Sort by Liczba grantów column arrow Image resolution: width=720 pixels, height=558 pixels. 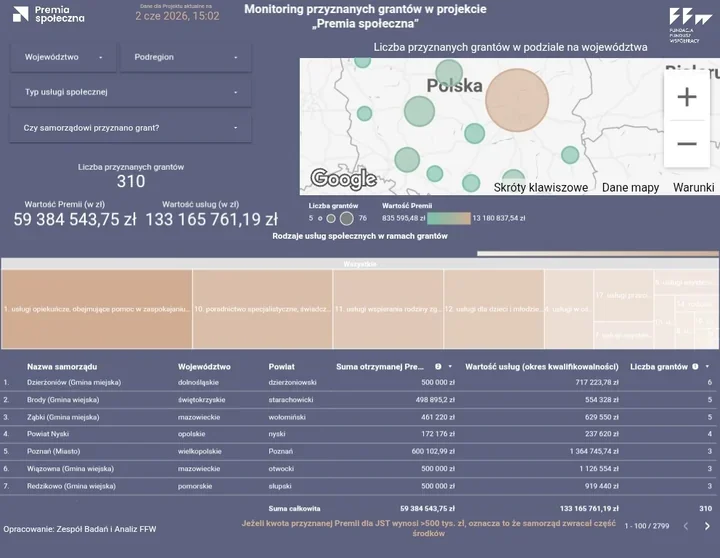pos(707,366)
